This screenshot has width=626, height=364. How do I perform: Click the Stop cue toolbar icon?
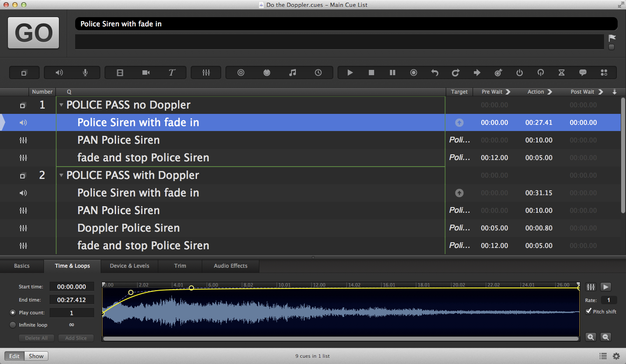click(371, 73)
